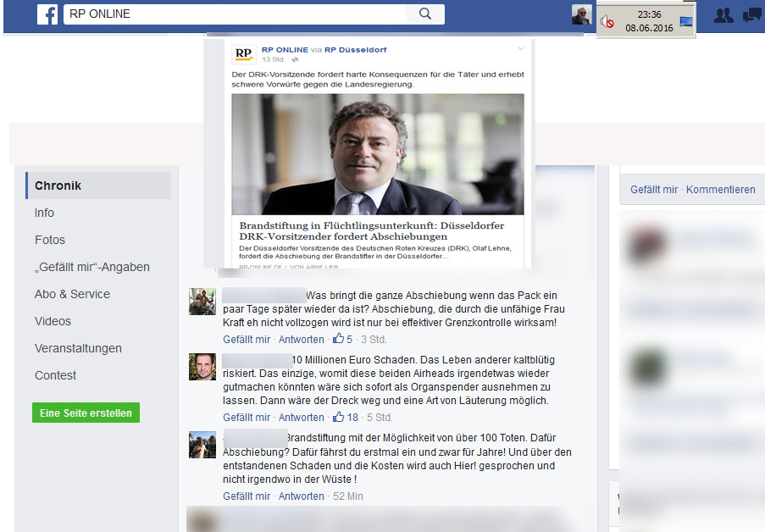Open the Brandstiftung in Flüchtlingsunterkunft article headline
765x532 pixels.
372,231
